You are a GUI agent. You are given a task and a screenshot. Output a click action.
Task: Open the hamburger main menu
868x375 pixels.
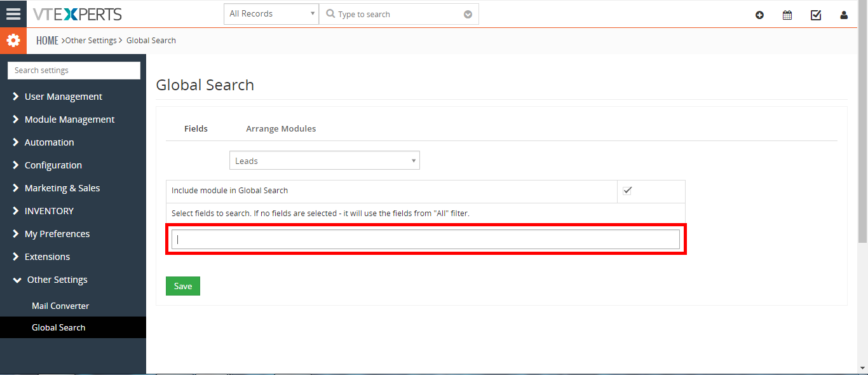coord(13,13)
